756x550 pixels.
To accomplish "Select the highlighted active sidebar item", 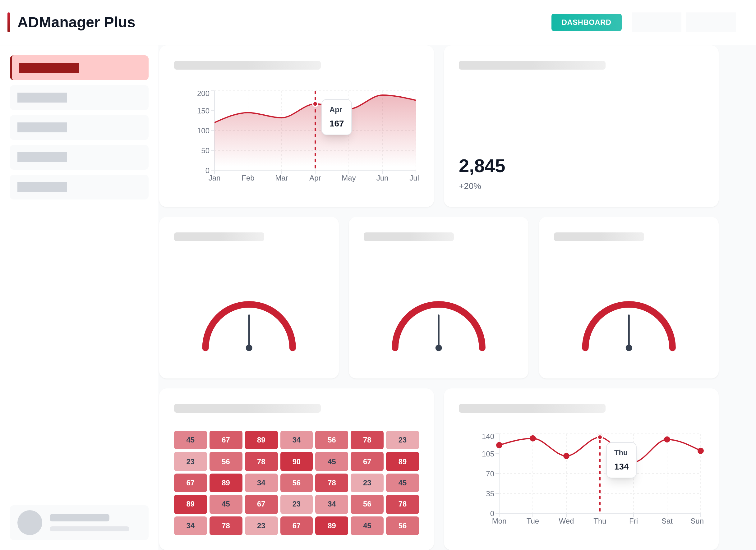I will click(x=79, y=68).
